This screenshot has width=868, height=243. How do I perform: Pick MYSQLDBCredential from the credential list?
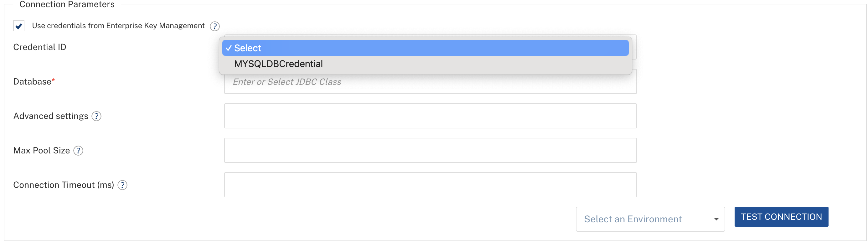[x=278, y=64]
